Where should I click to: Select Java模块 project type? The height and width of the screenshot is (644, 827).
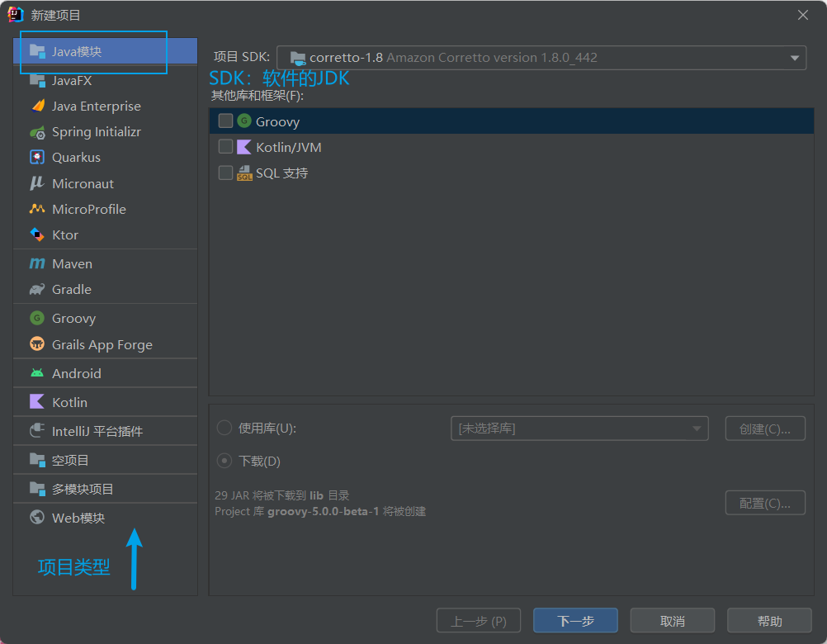tap(105, 51)
